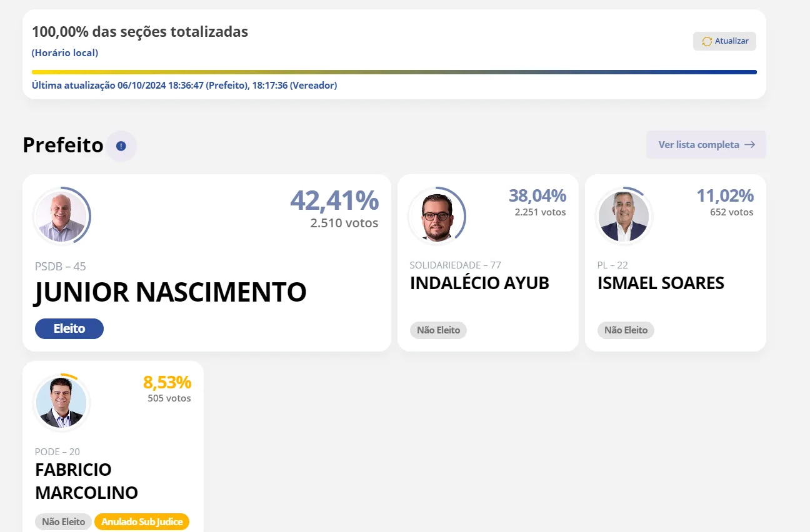Image resolution: width=810 pixels, height=532 pixels.
Task: Click the Prefeito info exclamation icon
Action: 121,146
